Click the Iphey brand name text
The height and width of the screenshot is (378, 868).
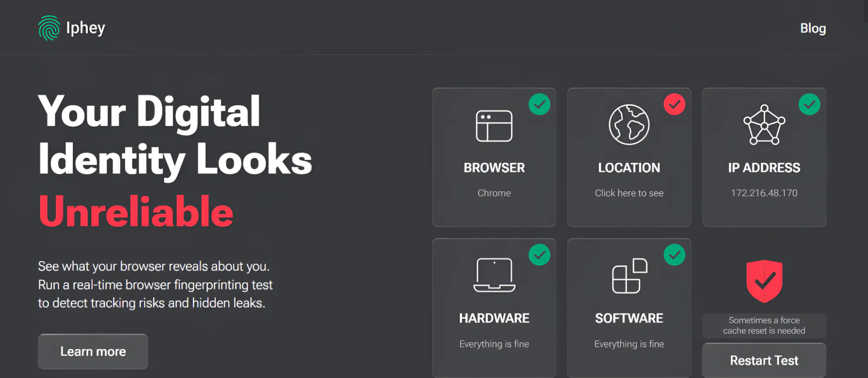pos(86,28)
